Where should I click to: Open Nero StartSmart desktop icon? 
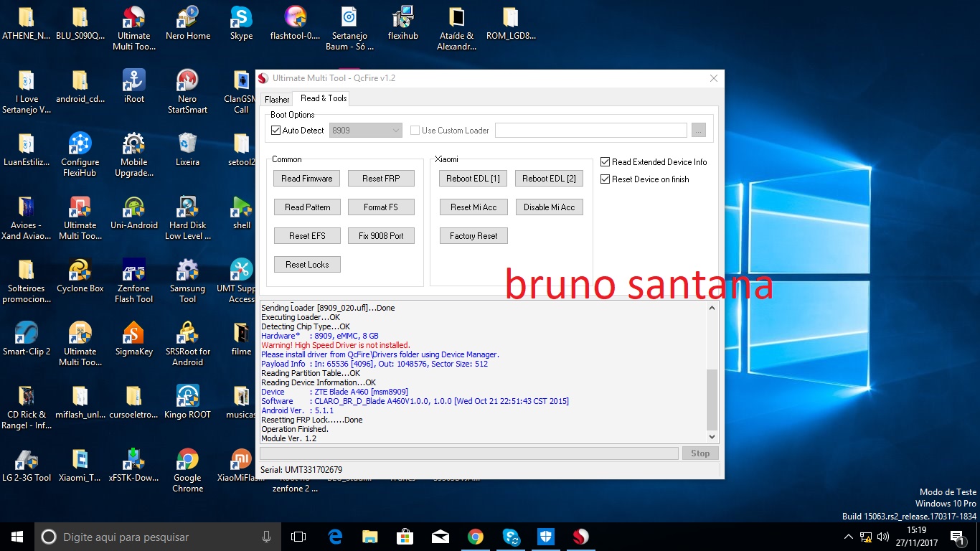[x=188, y=93]
